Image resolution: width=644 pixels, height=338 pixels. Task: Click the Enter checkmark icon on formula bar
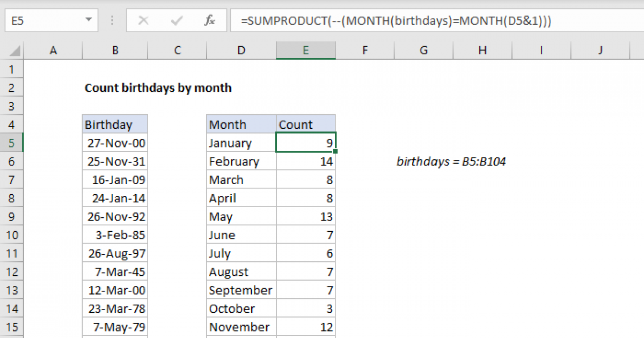tap(176, 20)
